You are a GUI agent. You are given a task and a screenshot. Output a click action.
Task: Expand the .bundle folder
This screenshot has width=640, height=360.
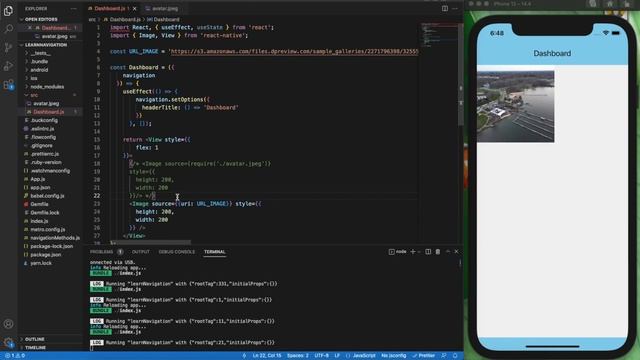pos(39,62)
